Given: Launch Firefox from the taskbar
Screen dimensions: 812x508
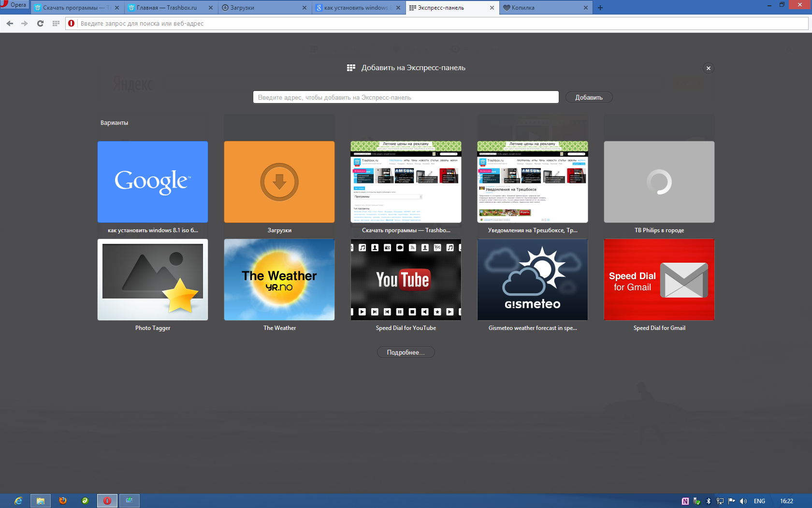Looking at the screenshot, I should (62, 501).
